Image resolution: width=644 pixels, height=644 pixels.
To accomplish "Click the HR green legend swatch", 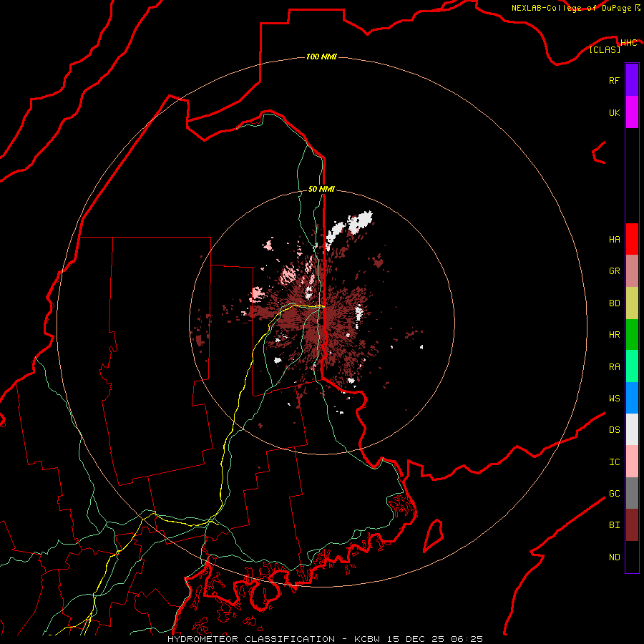I will [x=632, y=335].
